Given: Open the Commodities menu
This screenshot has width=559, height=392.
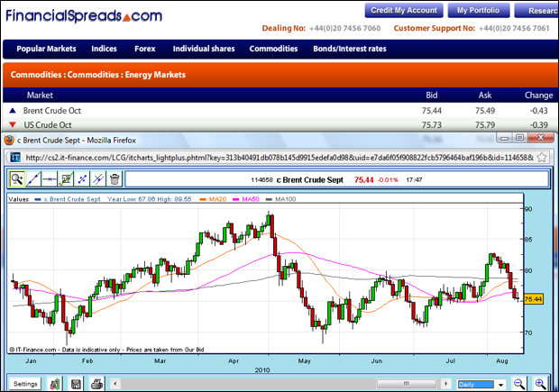Looking at the screenshot, I should (x=273, y=49).
